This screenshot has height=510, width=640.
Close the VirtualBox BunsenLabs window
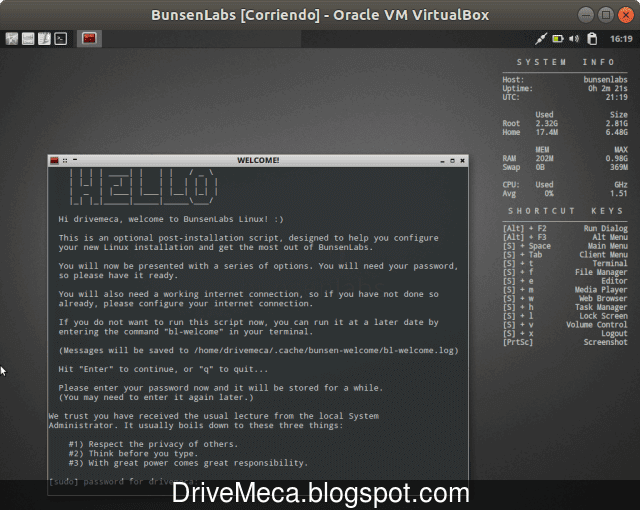[626, 15]
